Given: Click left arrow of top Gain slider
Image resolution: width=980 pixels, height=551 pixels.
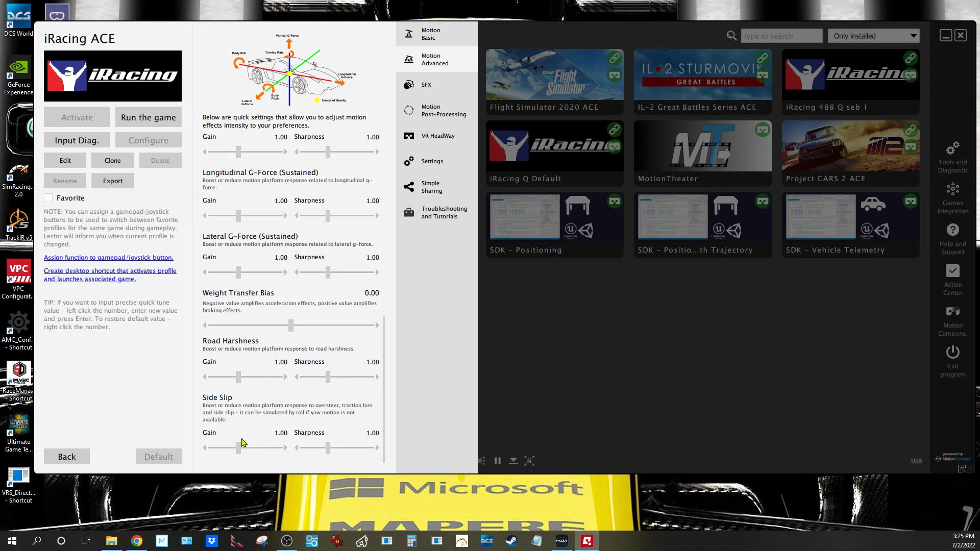Looking at the screenshot, I should tap(205, 152).
